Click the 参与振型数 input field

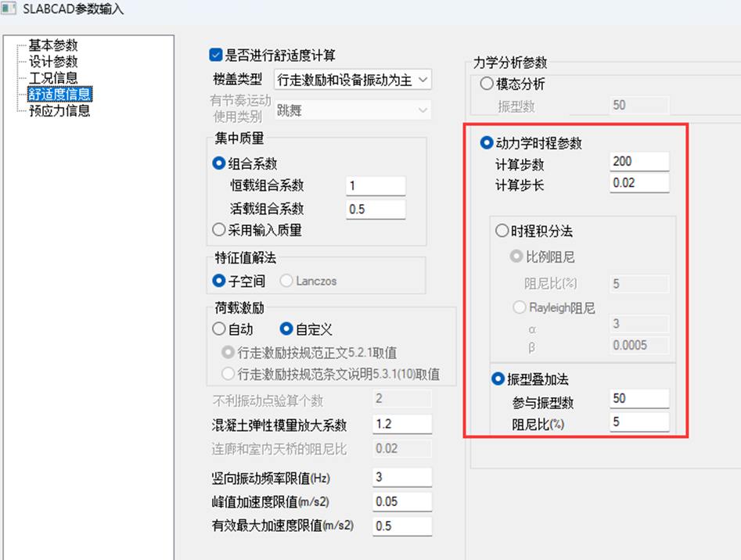pos(639,399)
